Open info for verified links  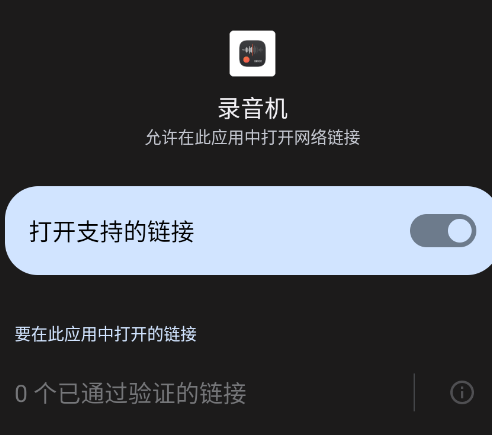click(x=462, y=392)
